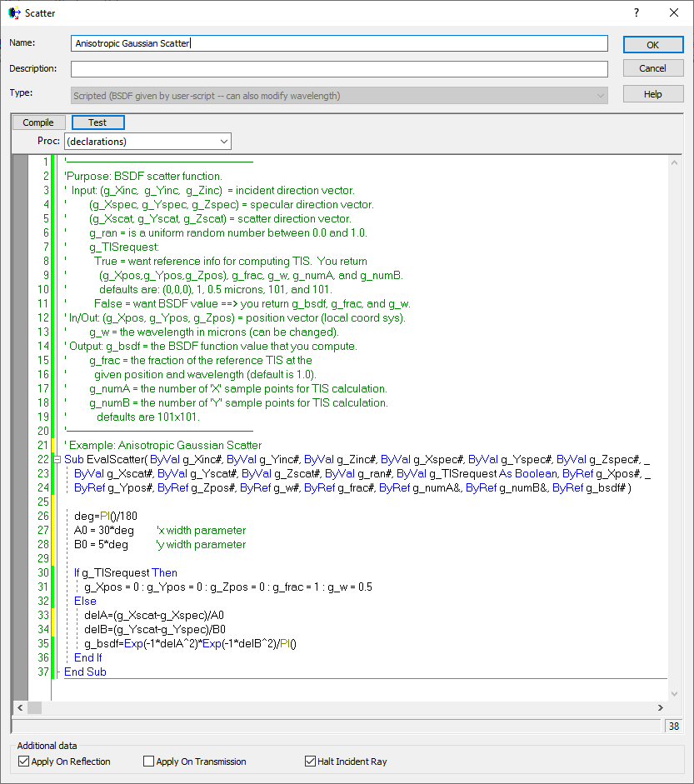Confirm with the OK button
This screenshot has width=694, height=784.
pyautogui.click(x=653, y=45)
